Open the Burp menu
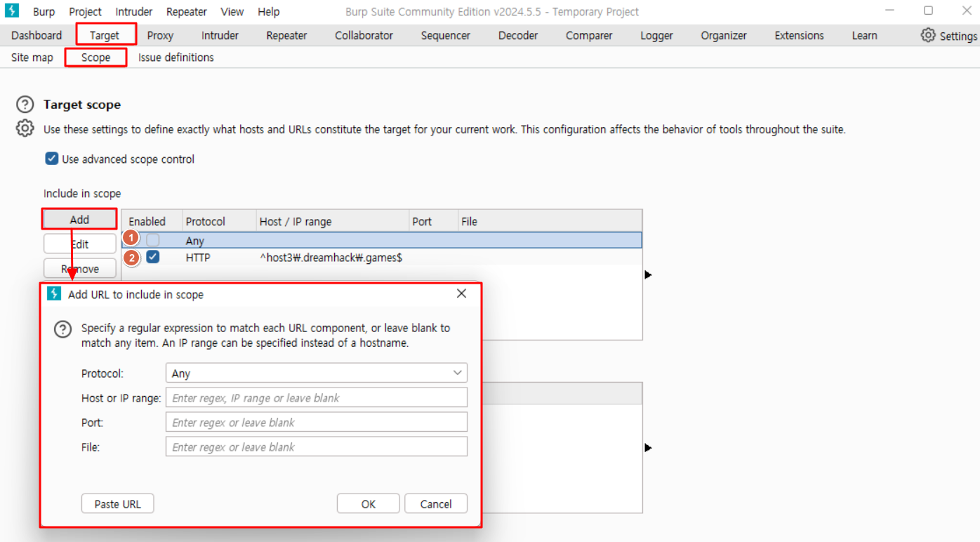This screenshot has height=542, width=980. point(44,12)
